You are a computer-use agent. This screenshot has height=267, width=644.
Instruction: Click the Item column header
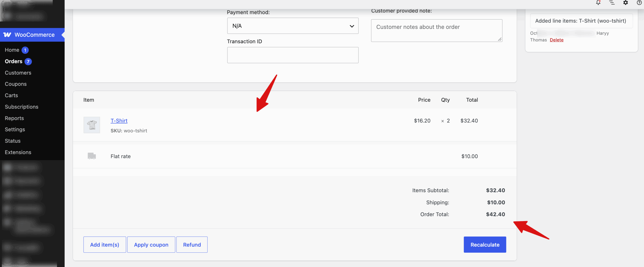pos(89,100)
